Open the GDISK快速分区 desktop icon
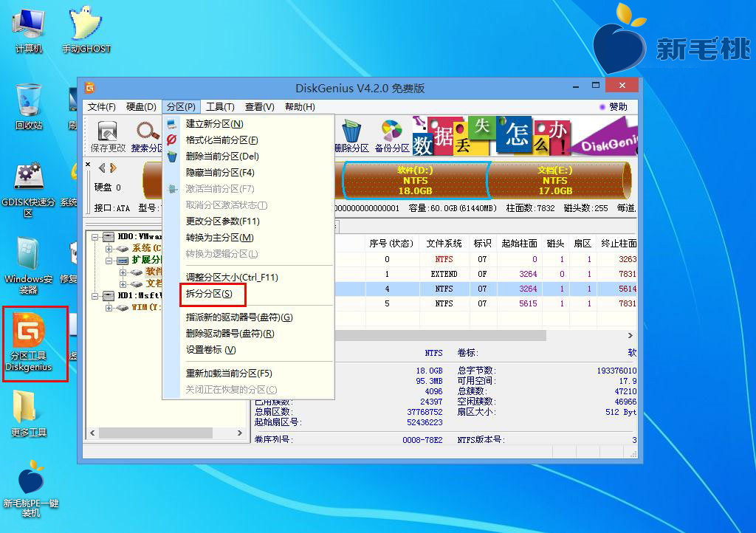The image size is (756, 533). tap(29, 190)
